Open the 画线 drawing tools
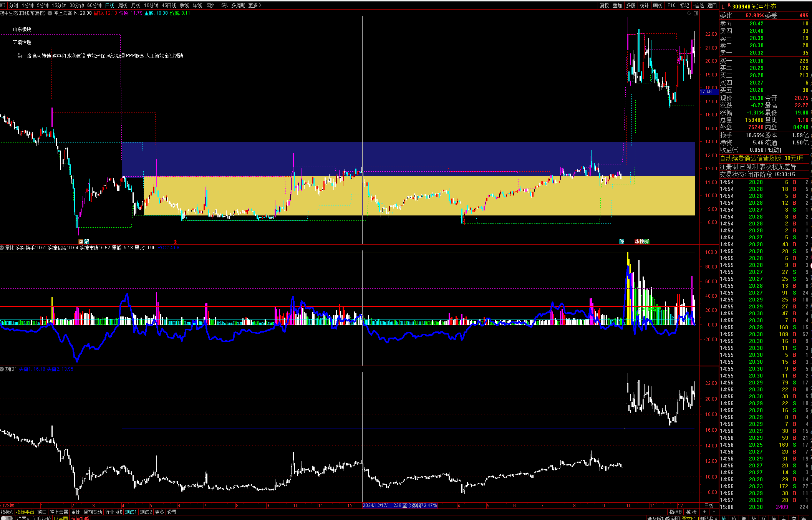 point(658,5)
